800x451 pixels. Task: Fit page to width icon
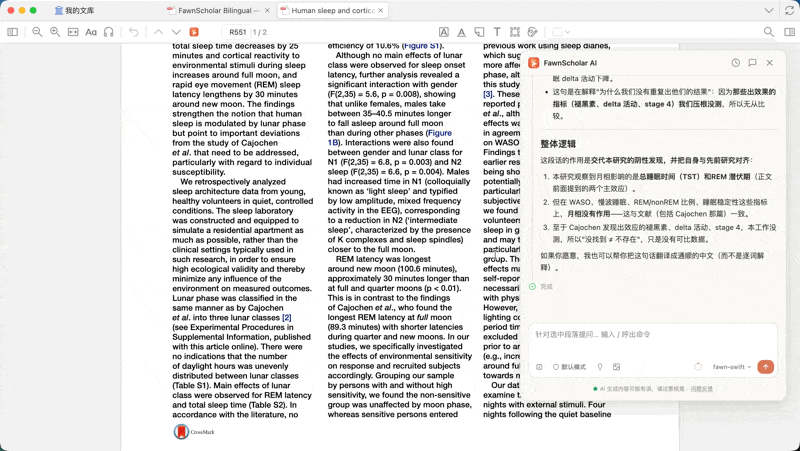point(73,32)
